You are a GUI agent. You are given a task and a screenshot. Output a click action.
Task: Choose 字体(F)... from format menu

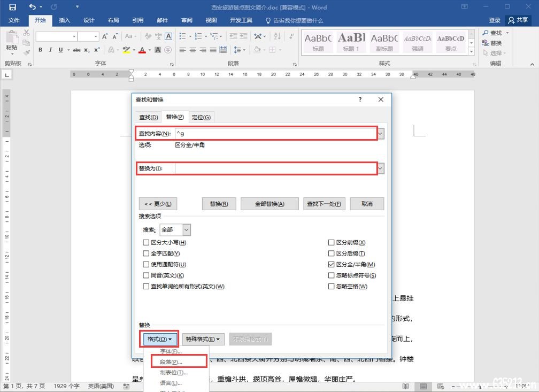click(x=171, y=351)
